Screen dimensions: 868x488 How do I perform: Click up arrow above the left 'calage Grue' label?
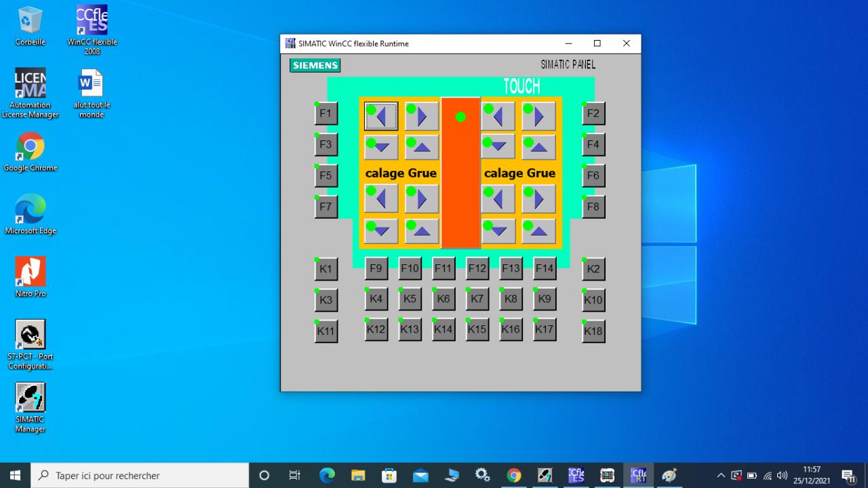[x=422, y=147]
